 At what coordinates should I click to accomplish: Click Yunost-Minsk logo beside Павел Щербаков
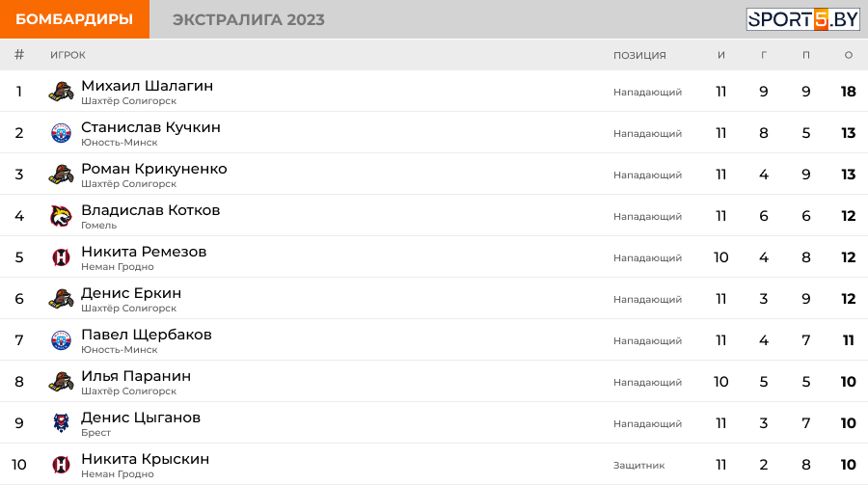(x=61, y=340)
